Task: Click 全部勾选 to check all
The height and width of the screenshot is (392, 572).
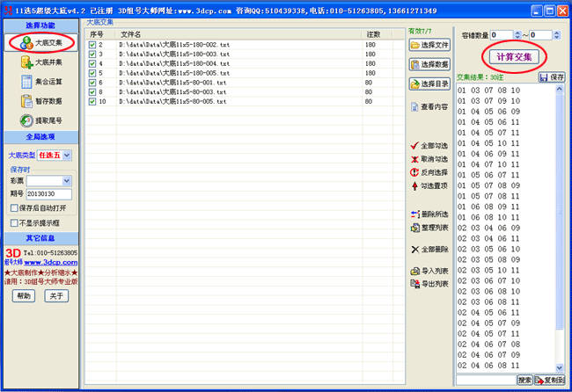Action: pyautogui.click(x=429, y=146)
